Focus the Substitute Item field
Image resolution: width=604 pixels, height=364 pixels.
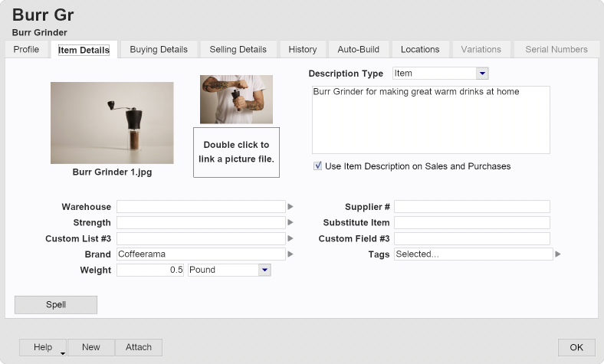pyautogui.click(x=472, y=223)
